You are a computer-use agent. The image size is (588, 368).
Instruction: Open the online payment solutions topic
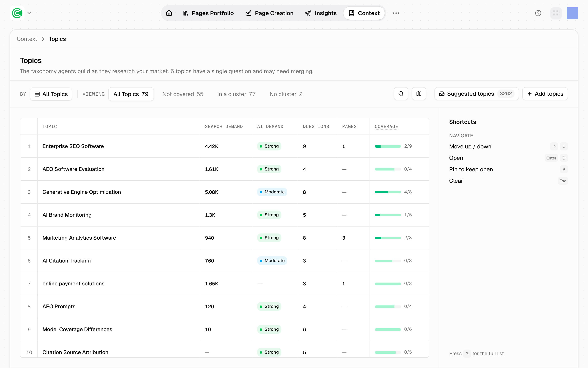pyautogui.click(x=73, y=284)
